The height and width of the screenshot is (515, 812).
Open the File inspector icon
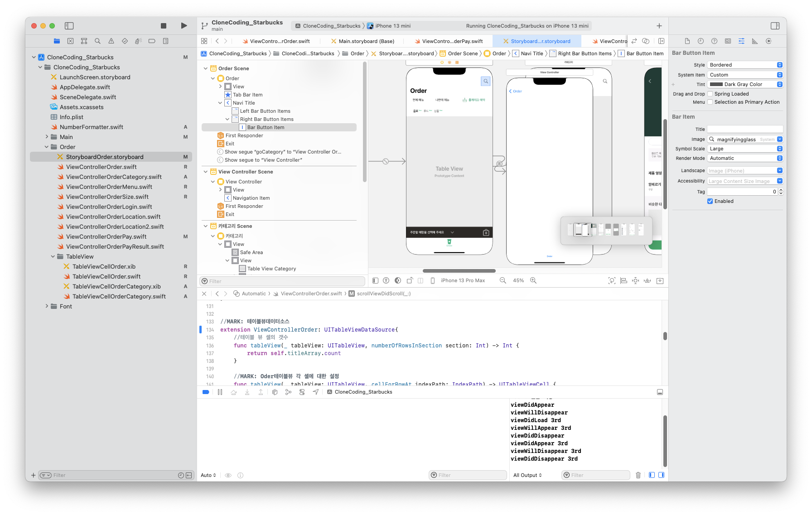tap(687, 41)
